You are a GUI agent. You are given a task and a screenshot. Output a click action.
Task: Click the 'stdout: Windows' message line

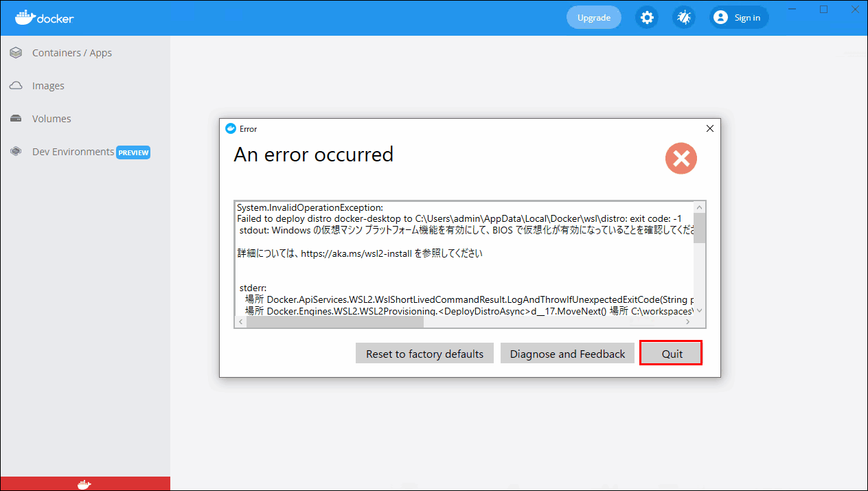[x=466, y=230]
